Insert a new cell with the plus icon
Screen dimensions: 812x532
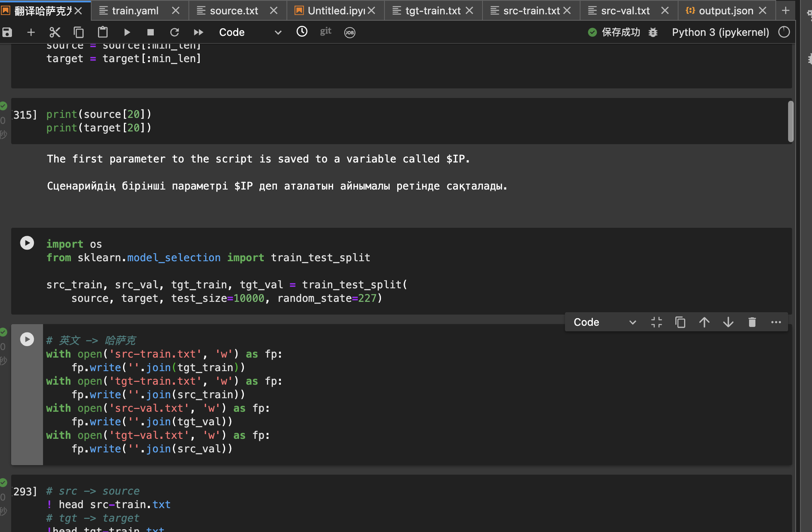coord(31,32)
